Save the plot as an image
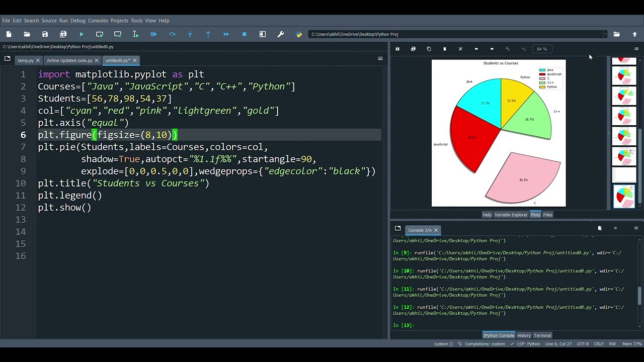644x362 pixels. 397,49
